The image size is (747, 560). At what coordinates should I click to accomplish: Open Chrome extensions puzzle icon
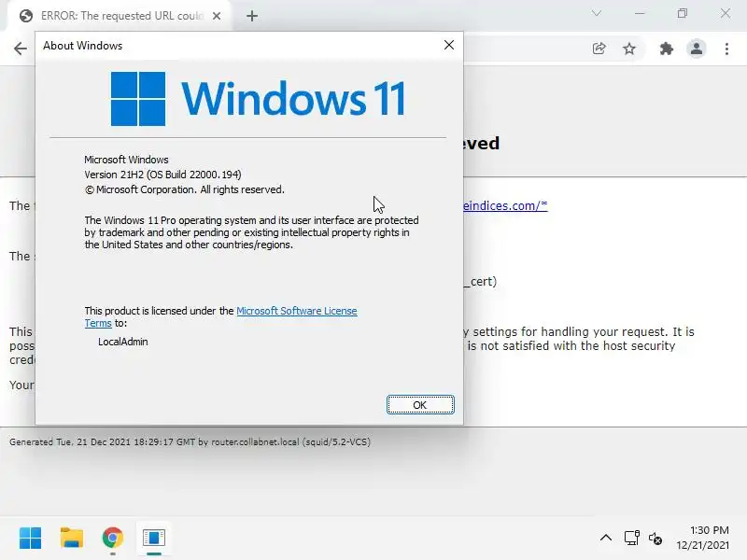(666, 49)
